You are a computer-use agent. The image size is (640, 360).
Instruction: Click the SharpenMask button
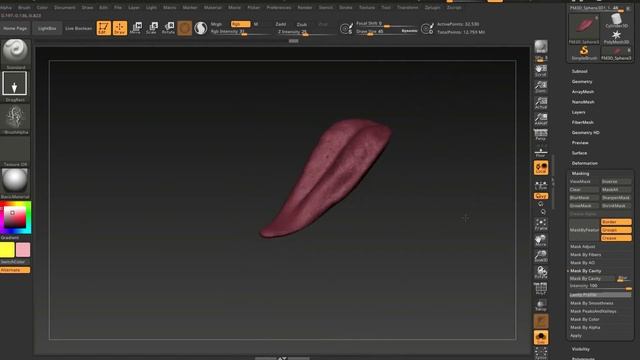[x=616, y=198]
